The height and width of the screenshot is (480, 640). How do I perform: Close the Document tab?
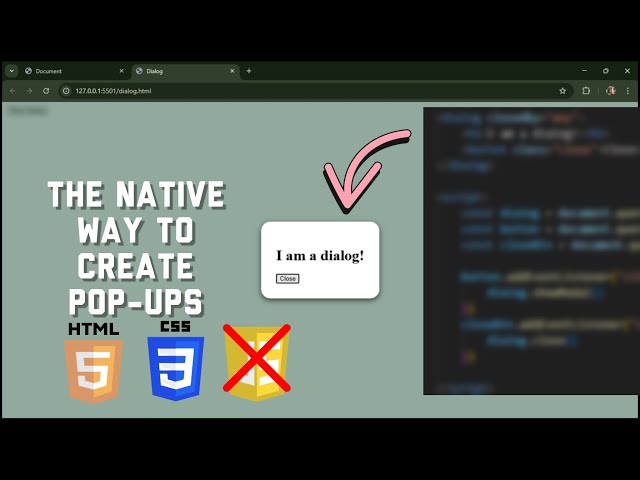pos(121,71)
